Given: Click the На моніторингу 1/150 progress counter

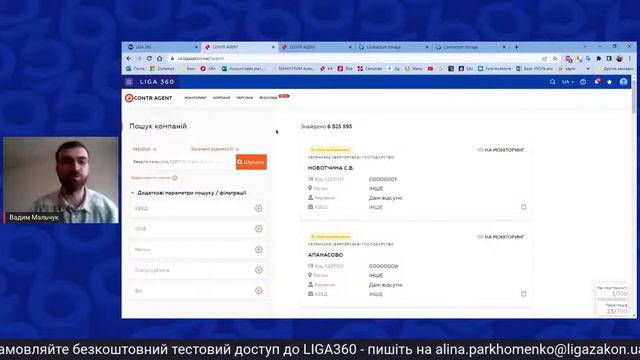Looking at the screenshot, I should pos(612,291).
